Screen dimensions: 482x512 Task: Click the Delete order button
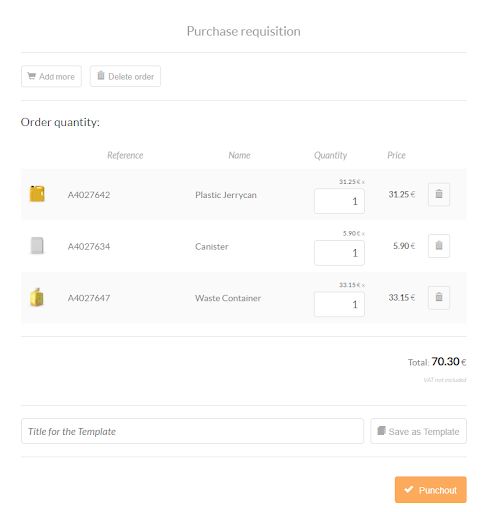125,76
